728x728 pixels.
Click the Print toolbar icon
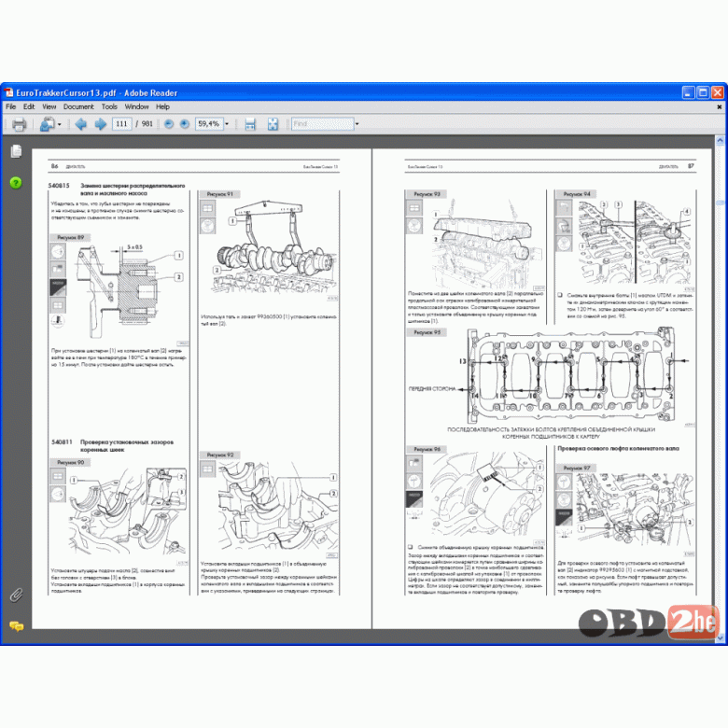19,124
